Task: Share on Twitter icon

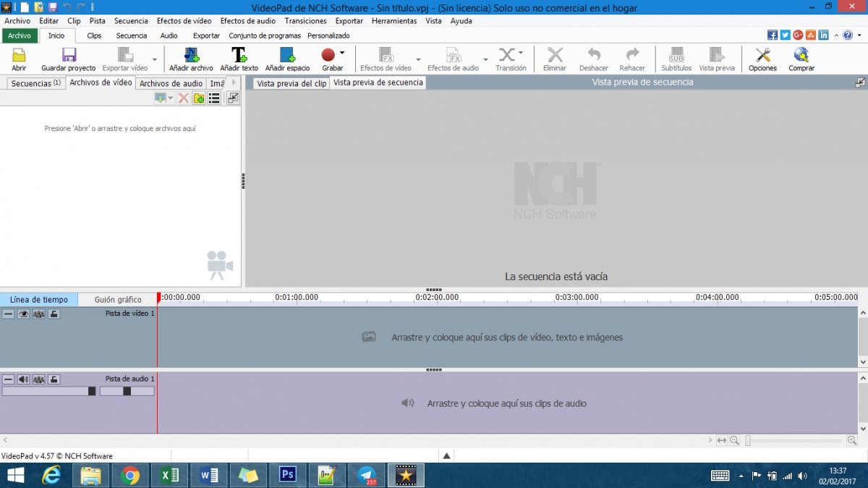Action: (786, 35)
